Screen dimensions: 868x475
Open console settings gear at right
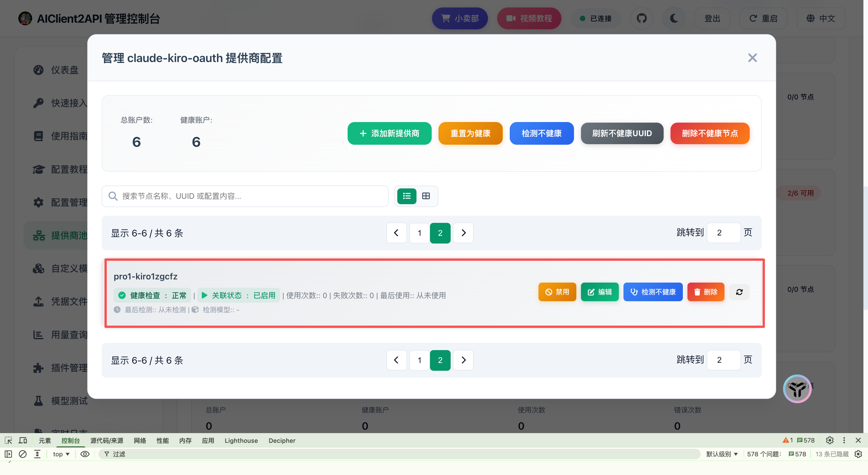click(858, 454)
